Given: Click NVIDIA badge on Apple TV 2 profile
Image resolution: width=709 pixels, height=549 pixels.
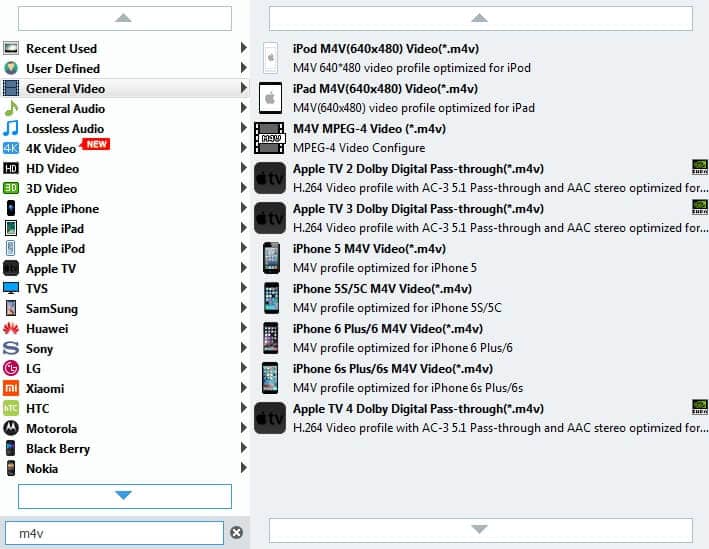Looking at the screenshot, I should point(700,167).
